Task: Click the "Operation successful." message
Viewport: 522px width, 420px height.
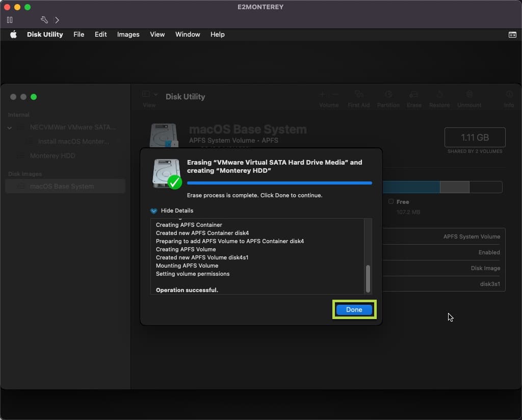Action: pyautogui.click(x=187, y=290)
